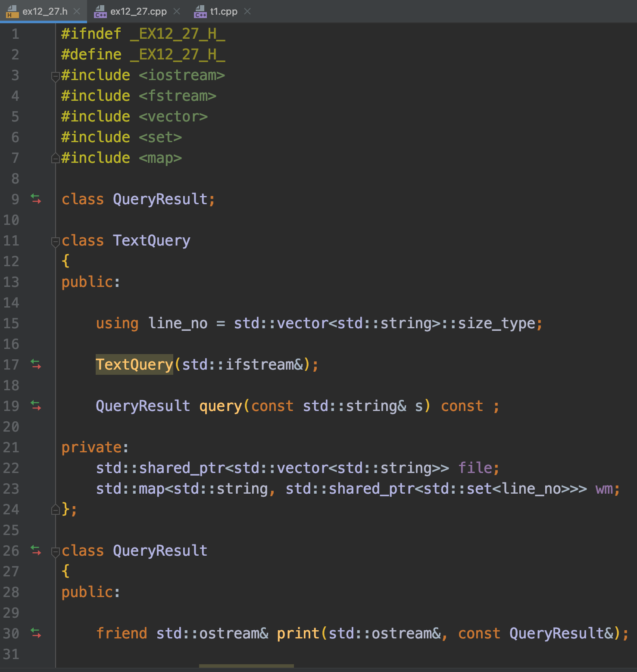Image resolution: width=637 pixels, height=672 pixels.
Task: Click the 'friend' keyword on line 30
Action: click(x=122, y=634)
